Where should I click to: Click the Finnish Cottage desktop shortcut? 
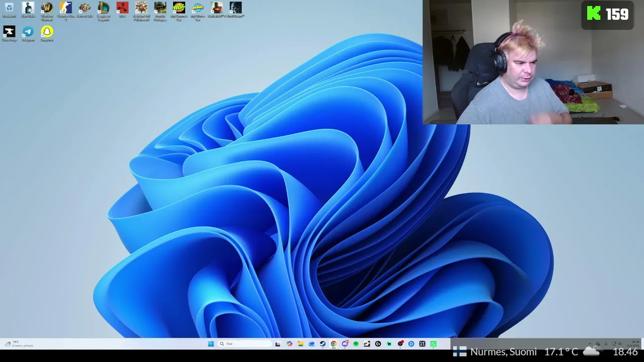click(160, 11)
